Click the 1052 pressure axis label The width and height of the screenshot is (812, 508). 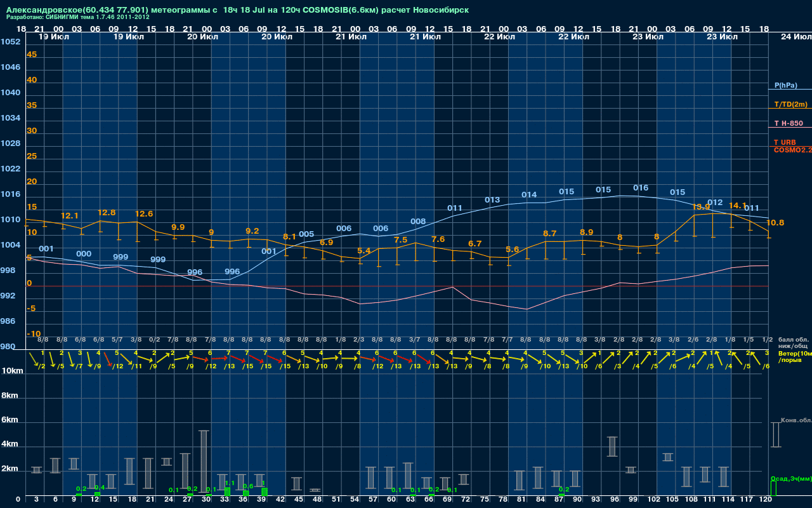(10, 42)
